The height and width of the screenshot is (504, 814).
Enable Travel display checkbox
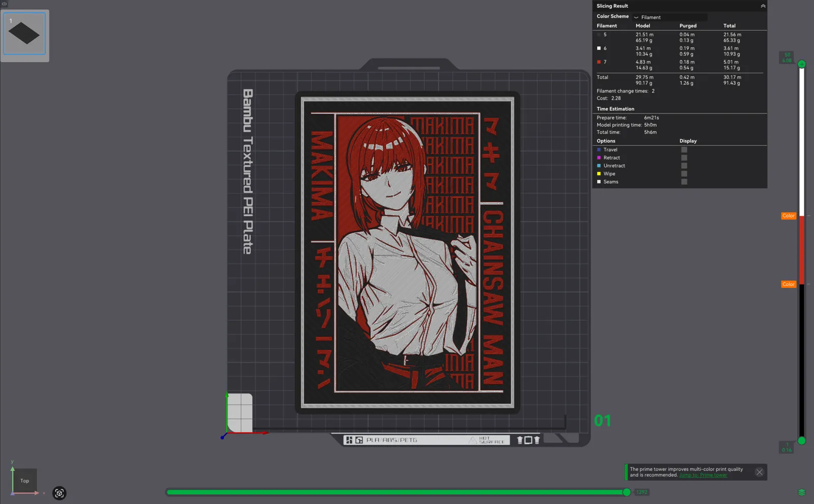[684, 150]
